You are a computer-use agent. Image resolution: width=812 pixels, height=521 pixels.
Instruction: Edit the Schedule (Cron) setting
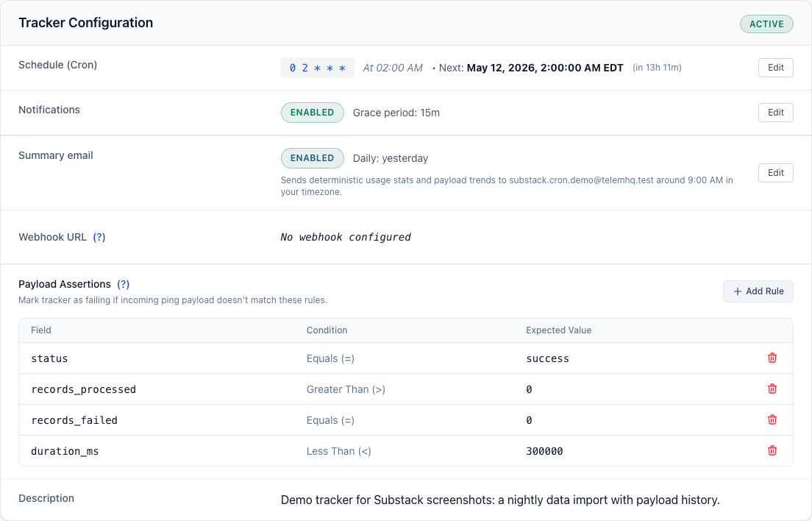776,67
